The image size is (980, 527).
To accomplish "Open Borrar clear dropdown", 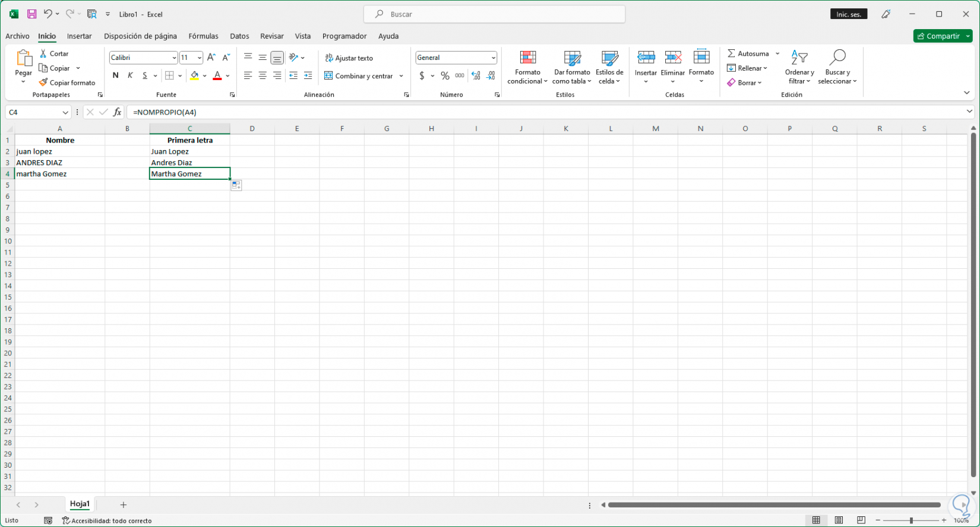I will (744, 82).
